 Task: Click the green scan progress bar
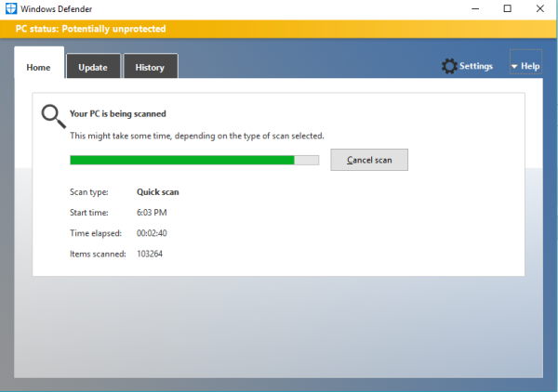tap(194, 160)
